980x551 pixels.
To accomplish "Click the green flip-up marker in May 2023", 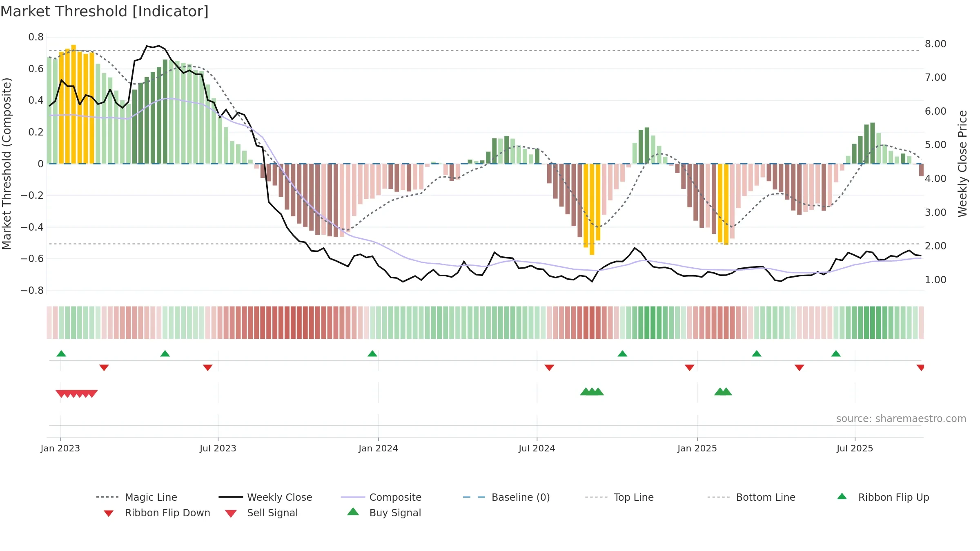I will (x=165, y=353).
